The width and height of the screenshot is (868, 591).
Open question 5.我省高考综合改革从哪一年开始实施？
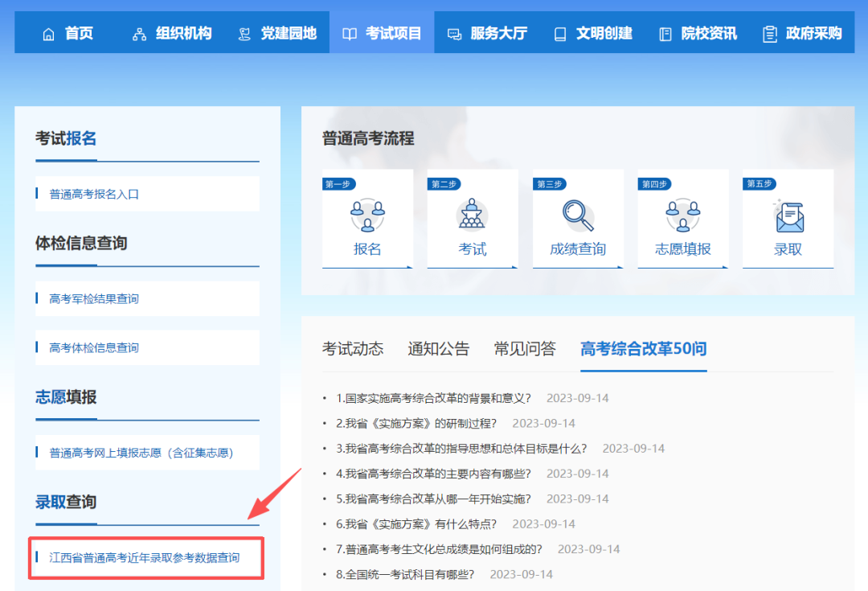coord(433,499)
